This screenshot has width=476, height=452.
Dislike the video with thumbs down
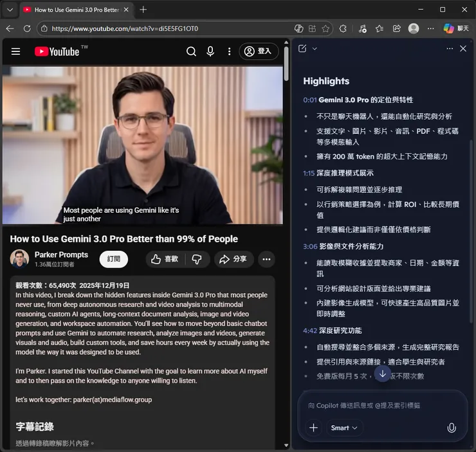(197, 259)
